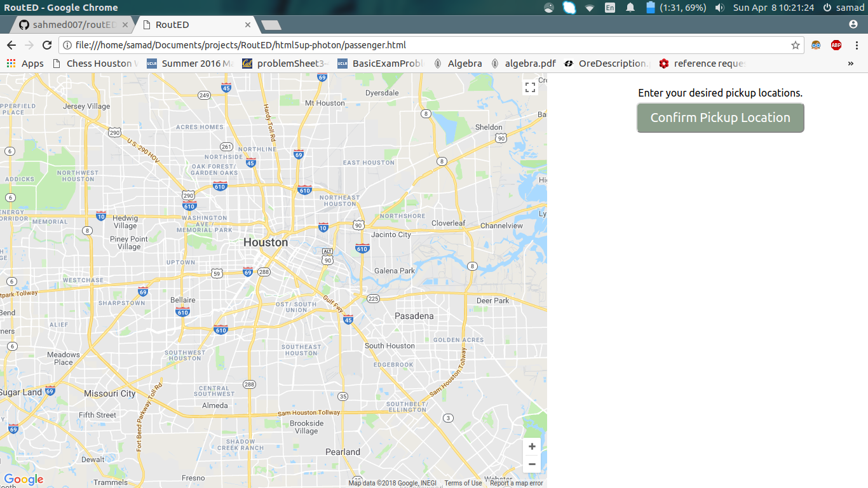The height and width of the screenshot is (488, 868).
Task: Select the RoutED tab
Action: click(196, 25)
